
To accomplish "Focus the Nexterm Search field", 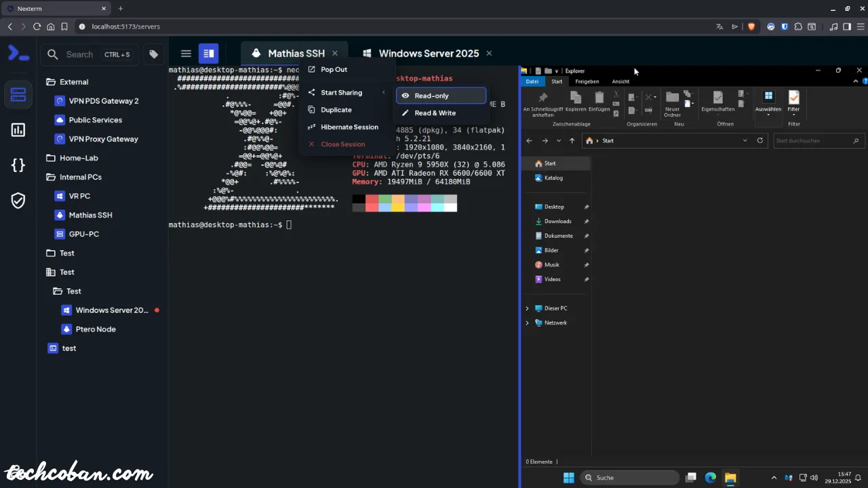I will click(90, 54).
